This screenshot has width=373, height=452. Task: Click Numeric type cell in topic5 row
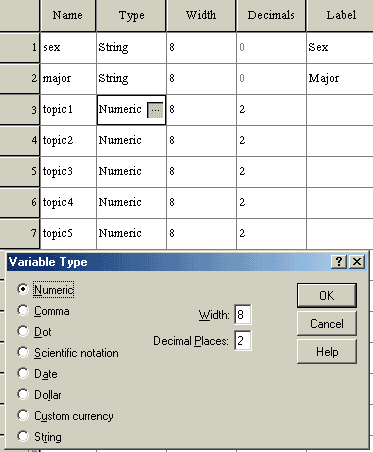pyautogui.click(x=131, y=233)
